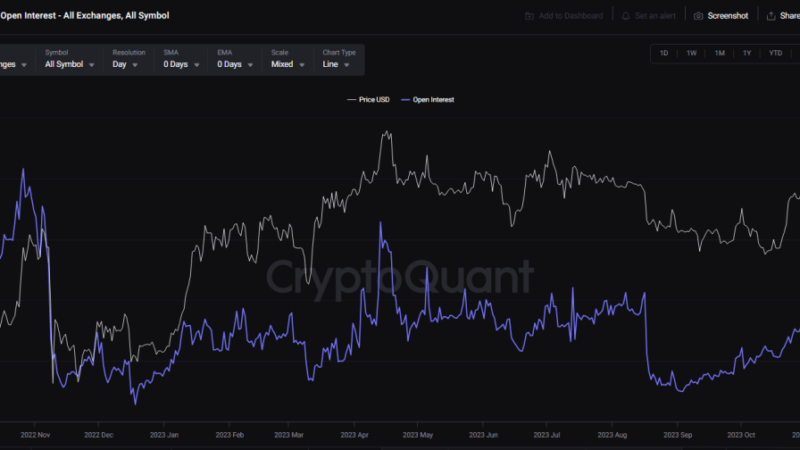Image resolution: width=800 pixels, height=450 pixels.
Task: Take a chart Screenshot
Action: pos(721,16)
